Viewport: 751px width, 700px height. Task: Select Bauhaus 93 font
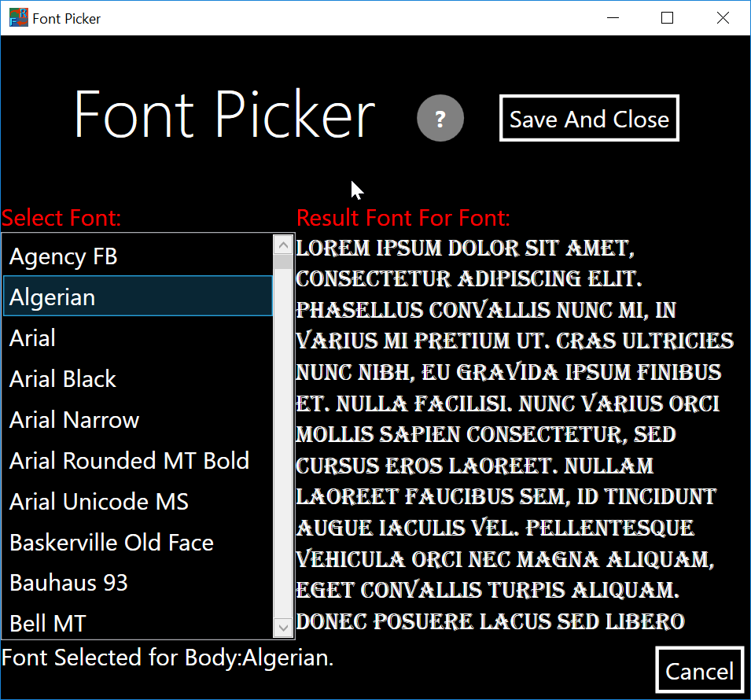[x=138, y=583]
